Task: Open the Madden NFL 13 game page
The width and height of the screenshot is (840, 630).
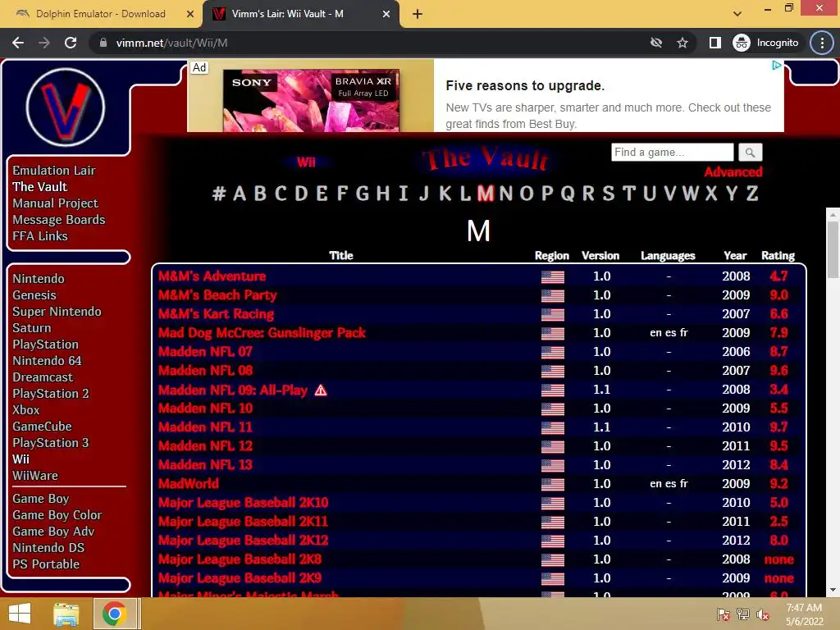Action: (x=205, y=465)
